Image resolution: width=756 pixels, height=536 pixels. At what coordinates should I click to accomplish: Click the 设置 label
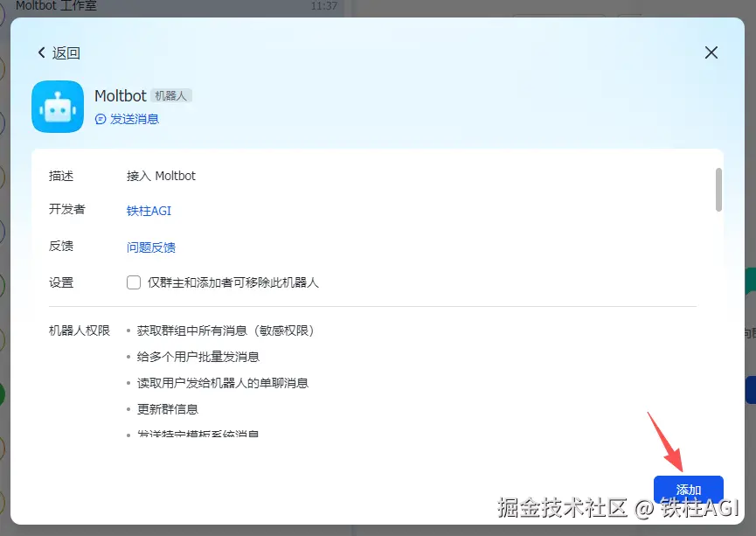pos(61,282)
